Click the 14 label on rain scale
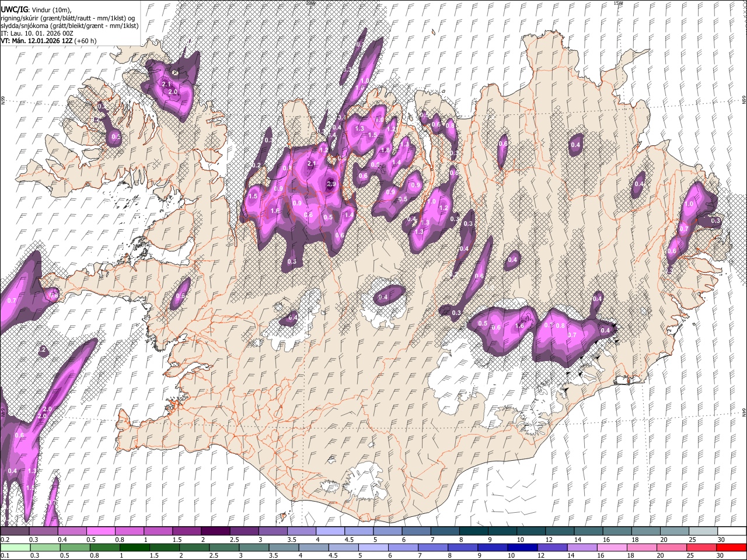This screenshot has height=560, width=747. (x=571, y=555)
